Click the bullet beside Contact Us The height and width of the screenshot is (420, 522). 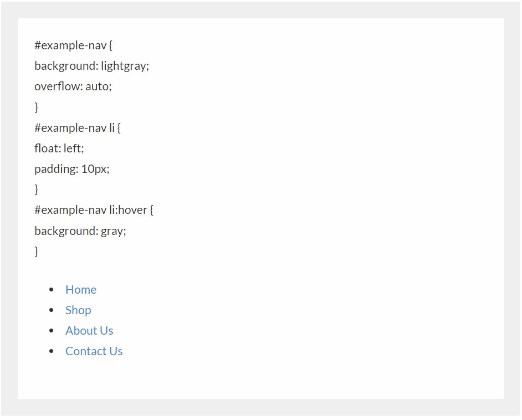[52, 351]
